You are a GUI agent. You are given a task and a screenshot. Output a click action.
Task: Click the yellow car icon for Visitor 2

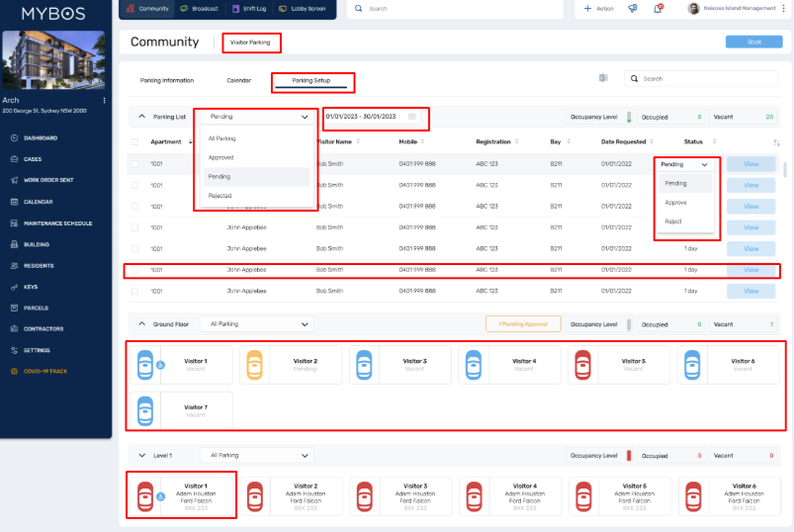click(x=254, y=365)
